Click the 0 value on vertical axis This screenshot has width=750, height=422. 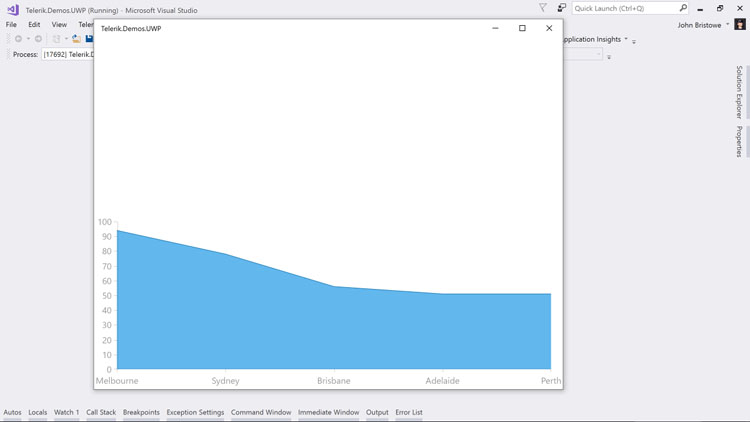[x=110, y=369]
